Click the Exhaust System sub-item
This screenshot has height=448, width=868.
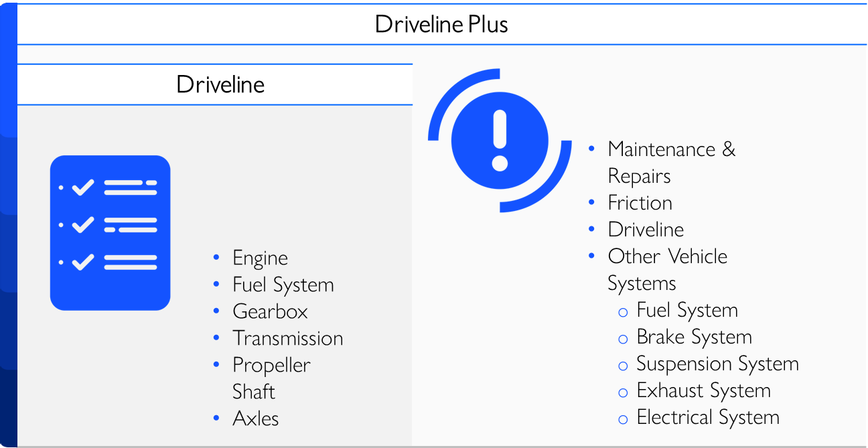(x=703, y=390)
